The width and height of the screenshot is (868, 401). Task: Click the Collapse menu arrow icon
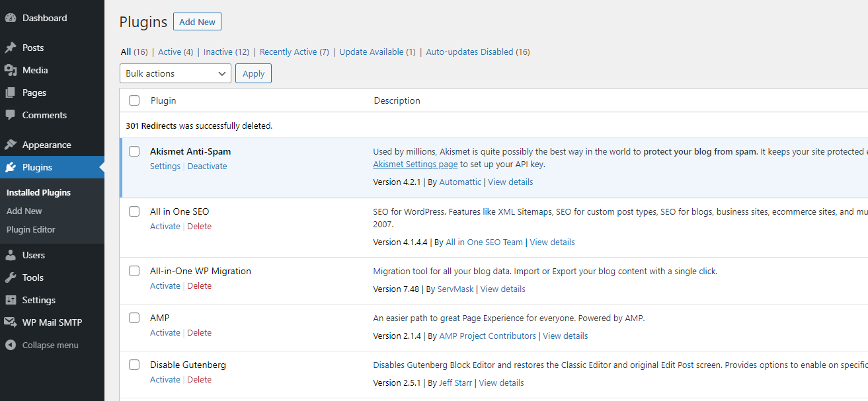pos(11,345)
